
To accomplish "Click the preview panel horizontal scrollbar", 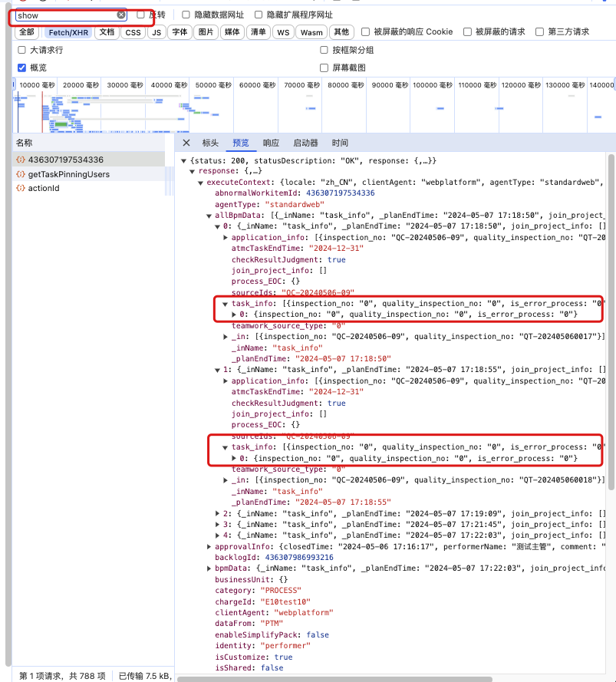I will click(335, 679).
